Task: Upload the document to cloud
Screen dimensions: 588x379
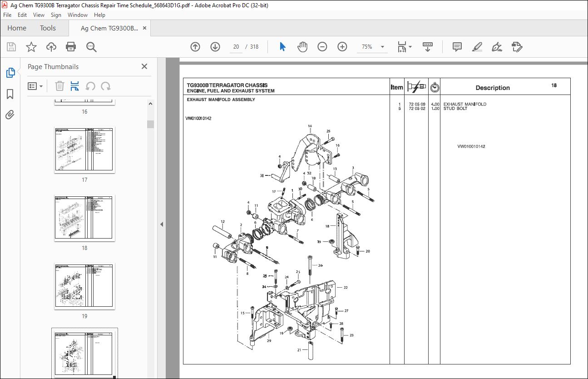Action: point(51,47)
